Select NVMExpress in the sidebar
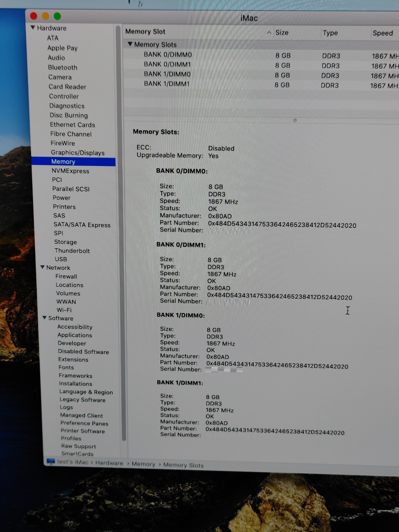 (x=70, y=171)
